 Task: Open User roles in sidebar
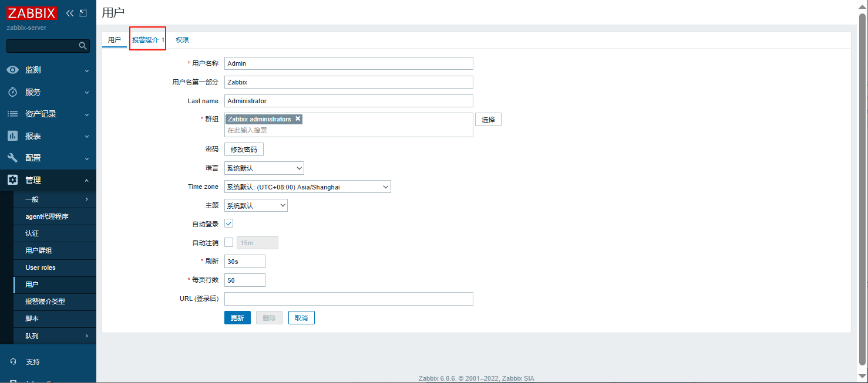55,267
